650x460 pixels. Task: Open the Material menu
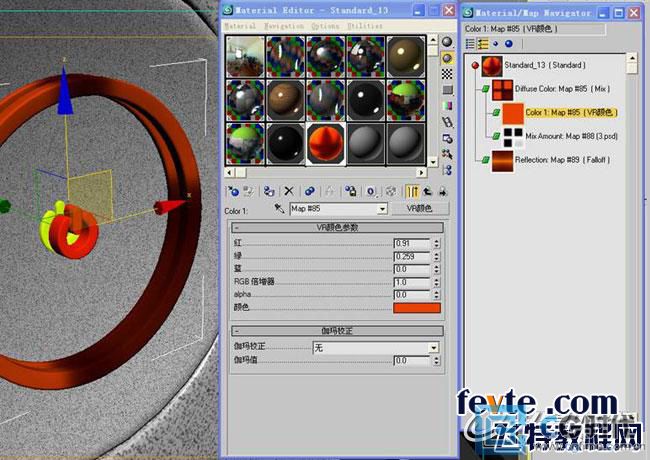point(240,26)
